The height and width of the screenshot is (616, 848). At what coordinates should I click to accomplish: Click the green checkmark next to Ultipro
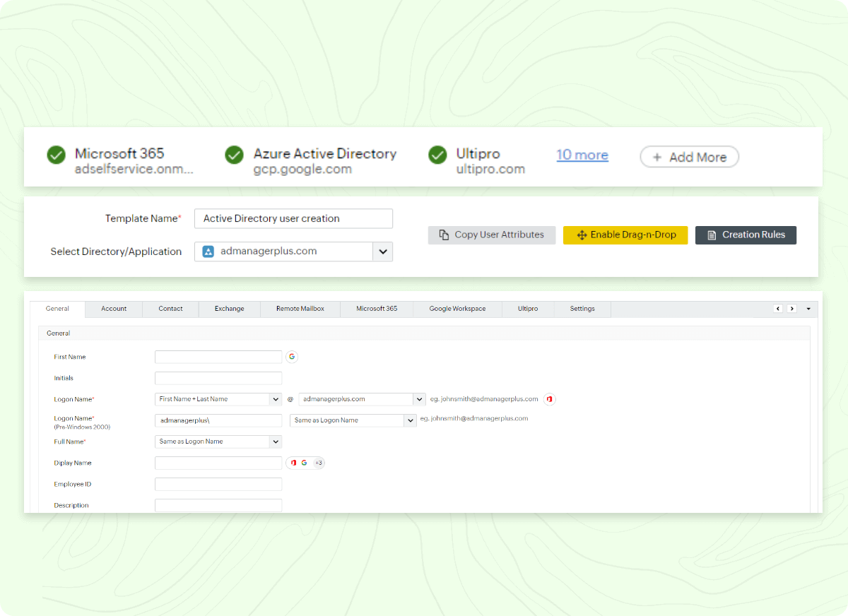(x=437, y=155)
